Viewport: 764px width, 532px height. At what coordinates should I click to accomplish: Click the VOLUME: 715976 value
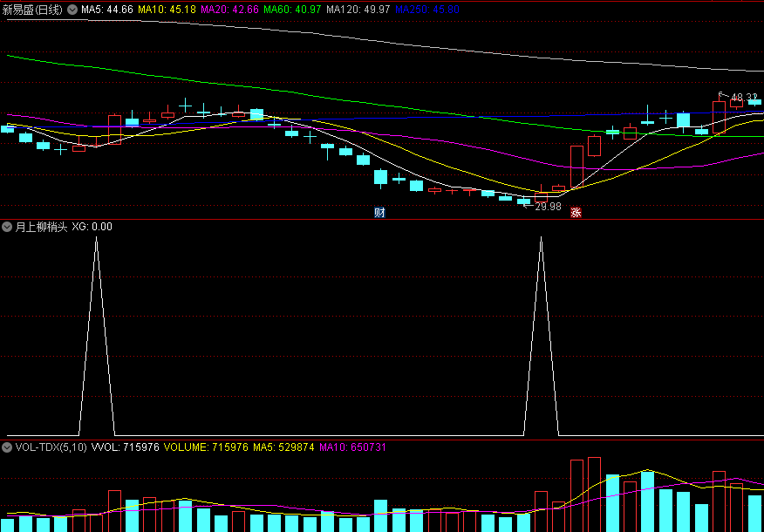tap(206, 447)
